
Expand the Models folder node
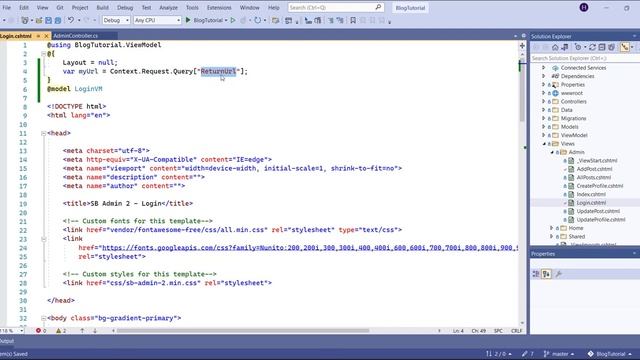(x=544, y=127)
